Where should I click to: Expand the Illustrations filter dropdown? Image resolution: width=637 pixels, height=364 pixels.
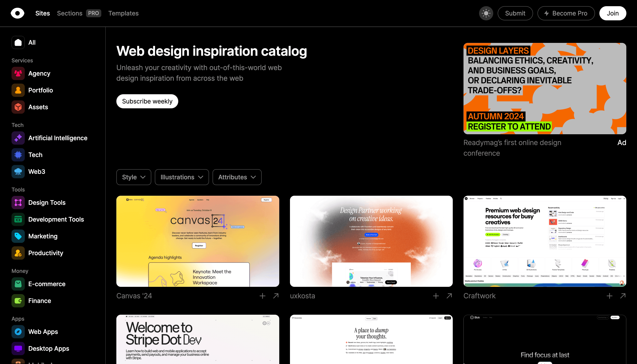[x=182, y=177]
